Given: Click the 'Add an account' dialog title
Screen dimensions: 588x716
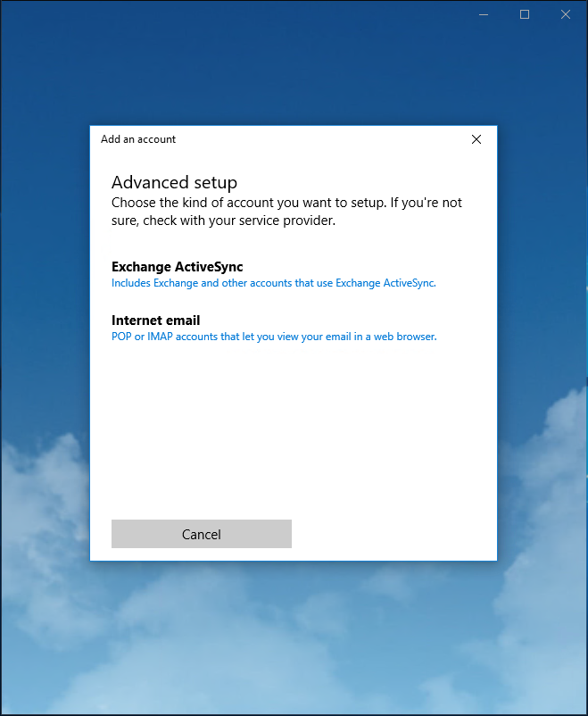Looking at the screenshot, I should coord(138,139).
